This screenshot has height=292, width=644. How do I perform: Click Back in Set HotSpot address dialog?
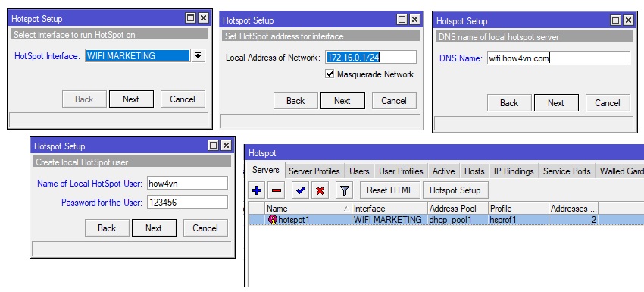point(295,101)
